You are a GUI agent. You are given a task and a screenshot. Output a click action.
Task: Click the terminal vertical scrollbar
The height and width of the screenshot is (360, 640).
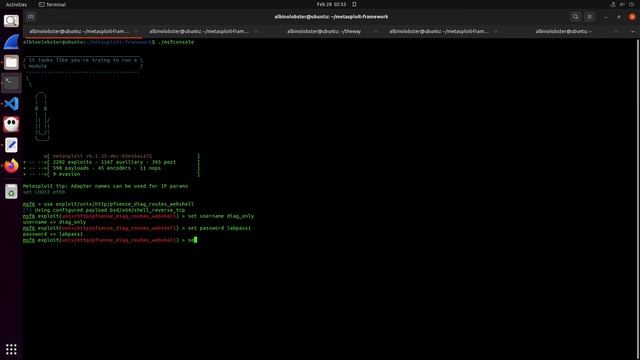pyautogui.click(x=638, y=199)
